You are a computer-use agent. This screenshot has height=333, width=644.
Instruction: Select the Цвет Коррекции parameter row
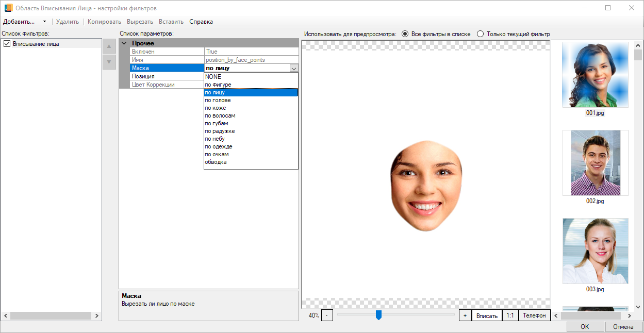(167, 85)
